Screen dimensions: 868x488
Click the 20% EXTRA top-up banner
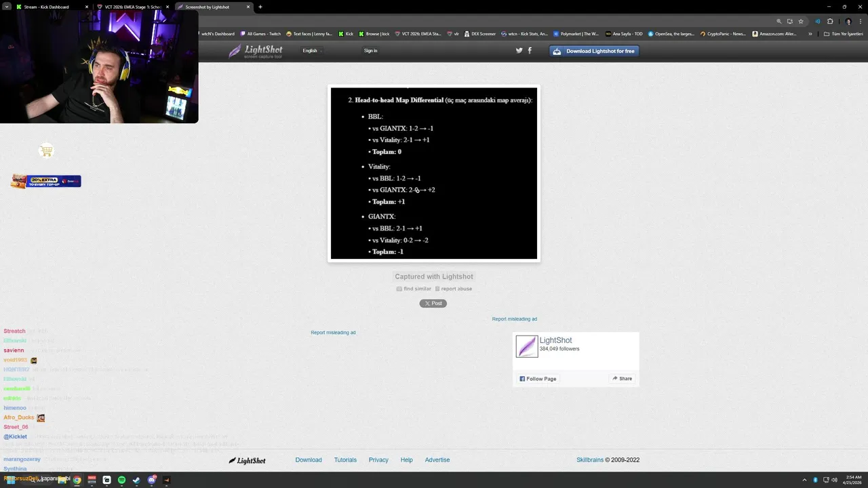coord(46,181)
